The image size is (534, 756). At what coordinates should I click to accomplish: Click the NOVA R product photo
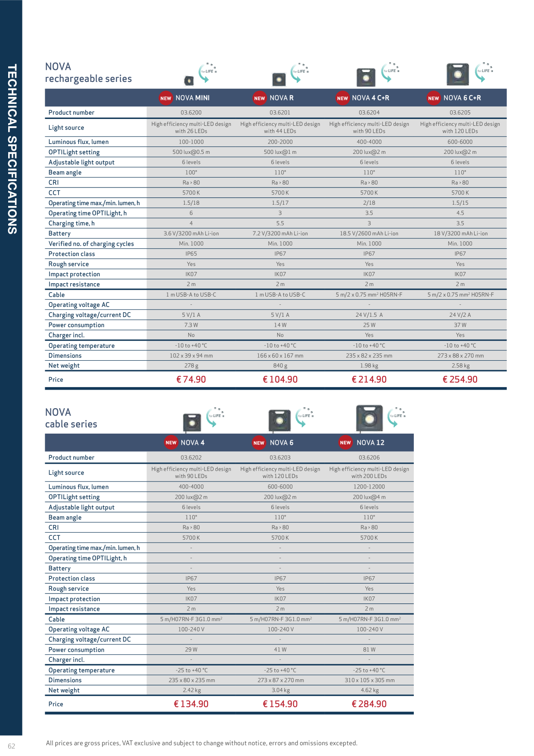[279, 79]
